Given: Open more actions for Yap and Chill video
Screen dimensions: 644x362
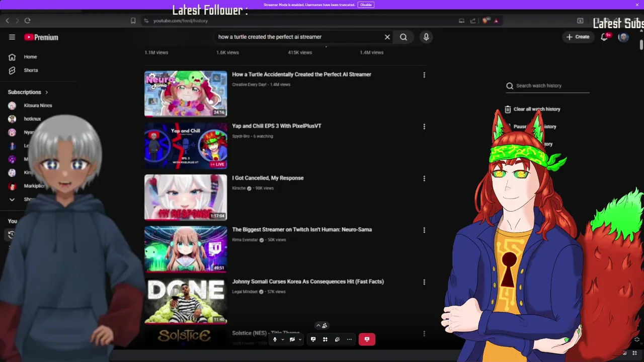Looking at the screenshot, I should (424, 127).
